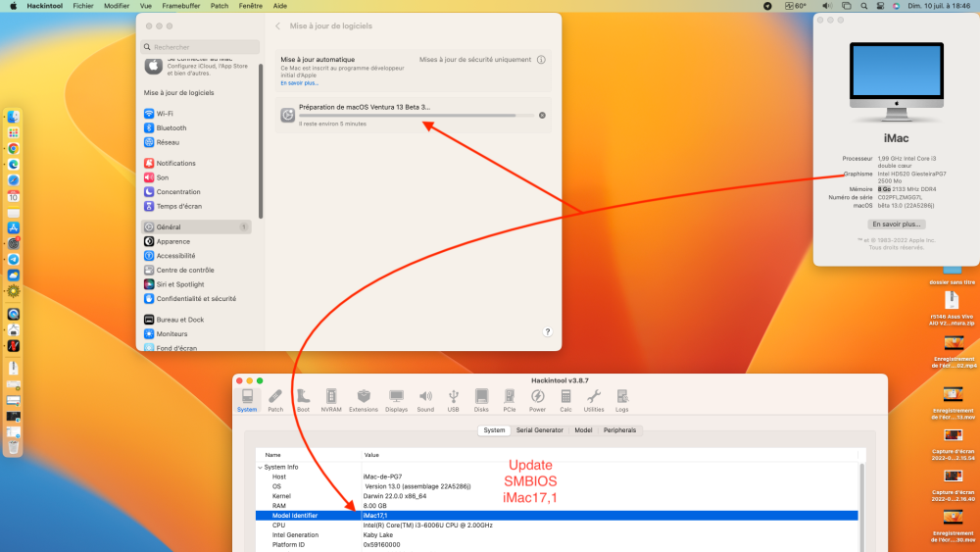Go back from Mise à jour de logiciels
Screen dimensions: 980x552
coord(278,26)
